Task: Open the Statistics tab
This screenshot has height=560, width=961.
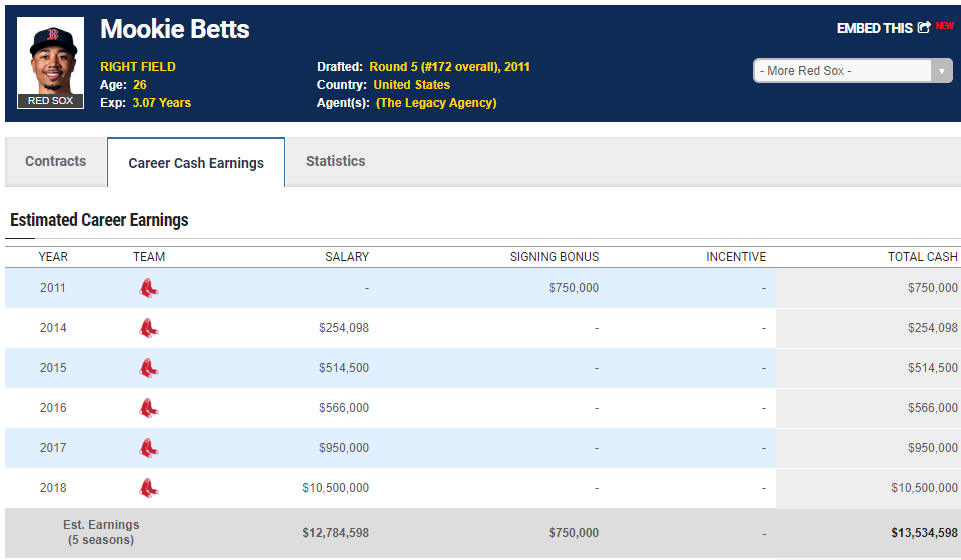Action: 335,162
